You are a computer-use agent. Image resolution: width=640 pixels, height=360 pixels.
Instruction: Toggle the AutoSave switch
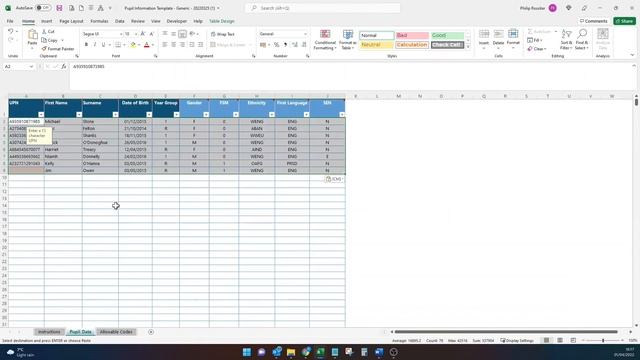42,8
